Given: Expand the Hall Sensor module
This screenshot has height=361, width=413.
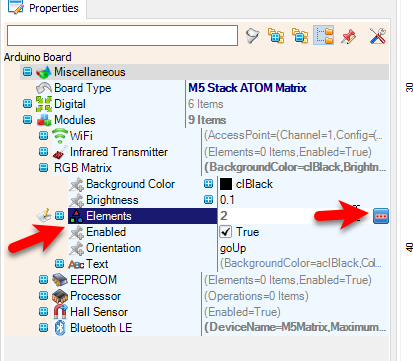Looking at the screenshot, I should 43,312.
